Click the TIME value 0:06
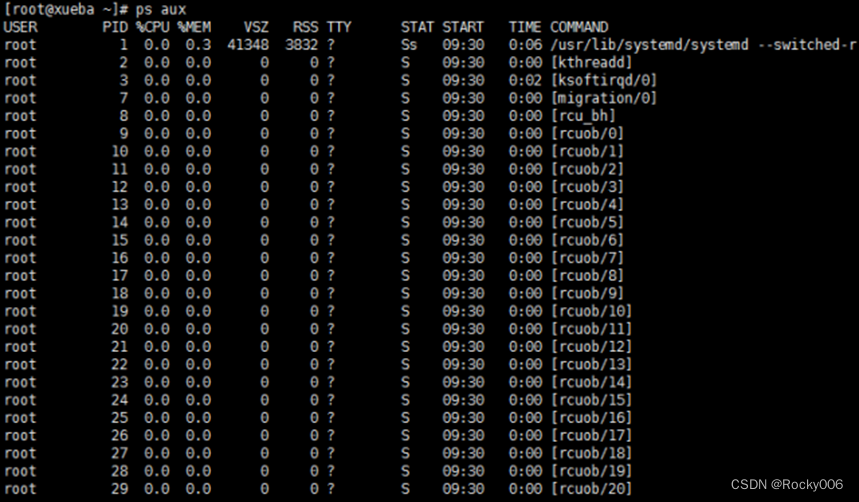The image size is (859, 502). [x=525, y=44]
